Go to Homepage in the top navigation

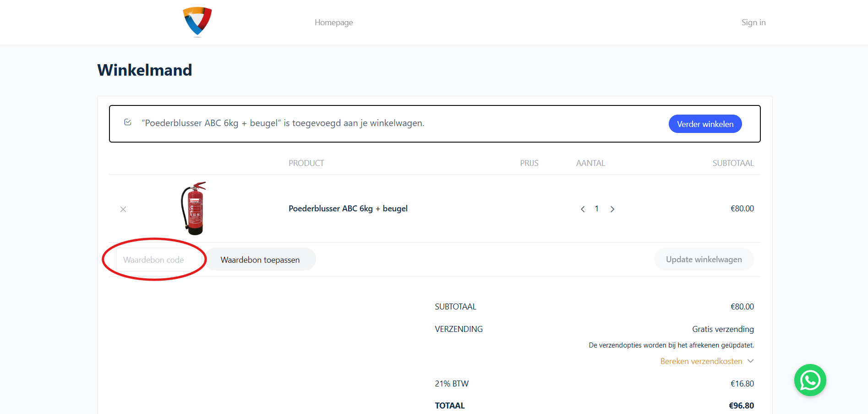[x=333, y=22]
